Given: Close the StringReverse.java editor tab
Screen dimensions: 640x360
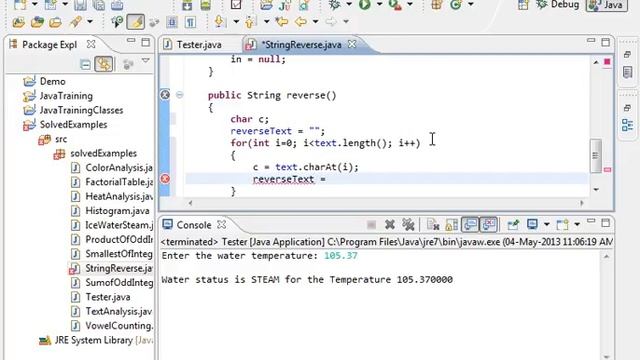Looking at the screenshot, I should [352, 44].
